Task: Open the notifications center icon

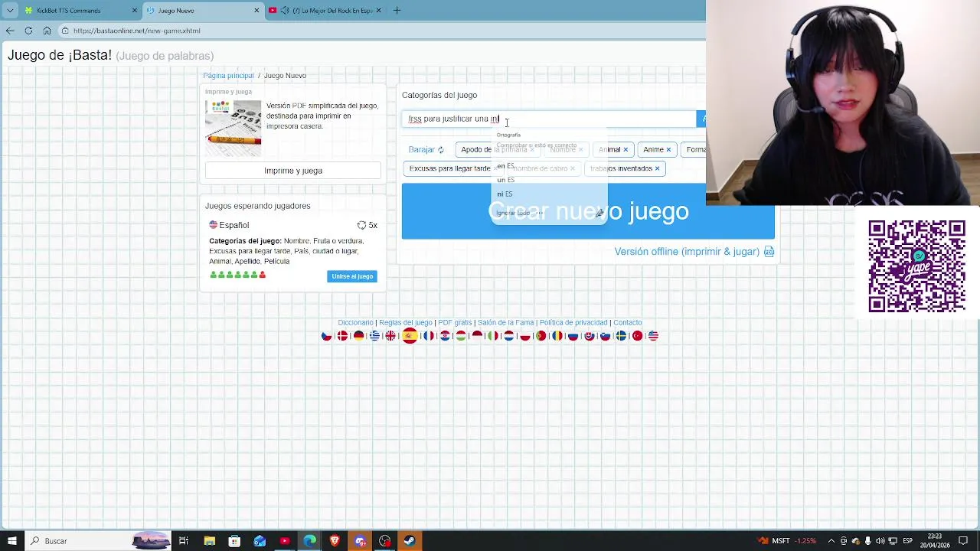Action: pos(963,541)
